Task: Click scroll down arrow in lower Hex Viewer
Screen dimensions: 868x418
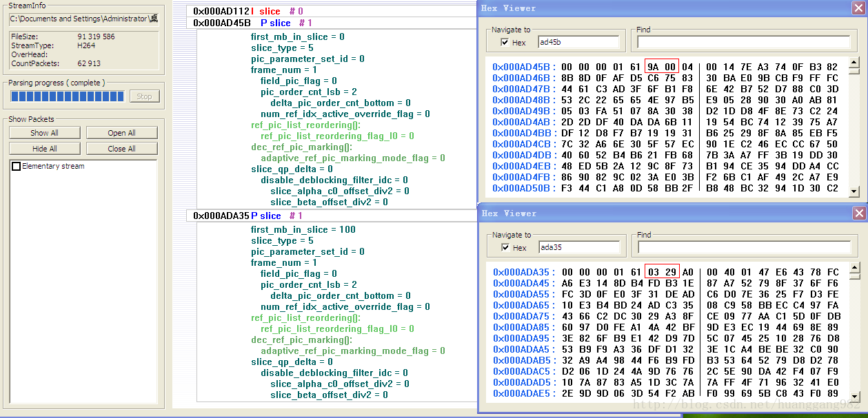Action: tap(854, 397)
